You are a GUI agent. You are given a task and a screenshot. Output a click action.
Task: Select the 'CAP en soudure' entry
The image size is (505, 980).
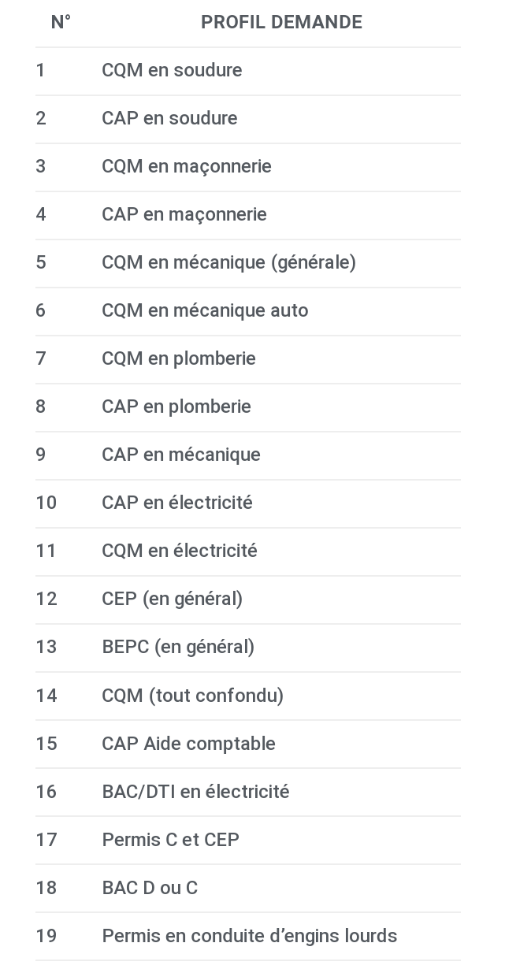(247, 119)
